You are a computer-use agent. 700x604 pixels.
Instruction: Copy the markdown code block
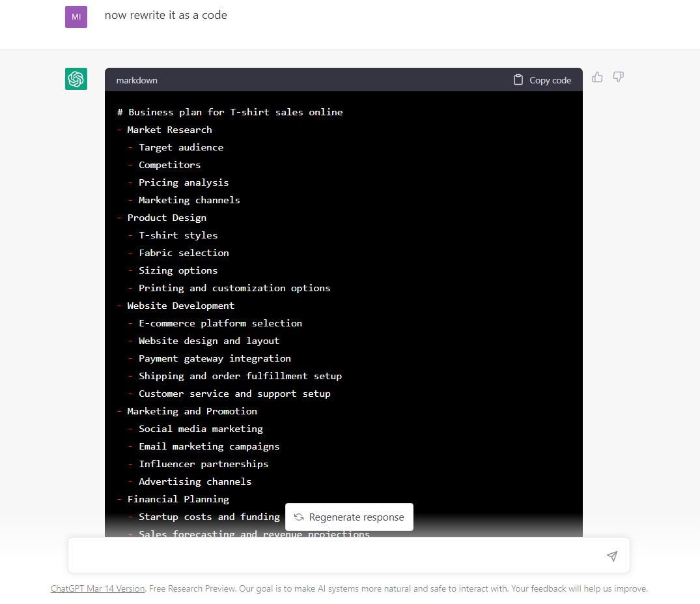click(542, 80)
